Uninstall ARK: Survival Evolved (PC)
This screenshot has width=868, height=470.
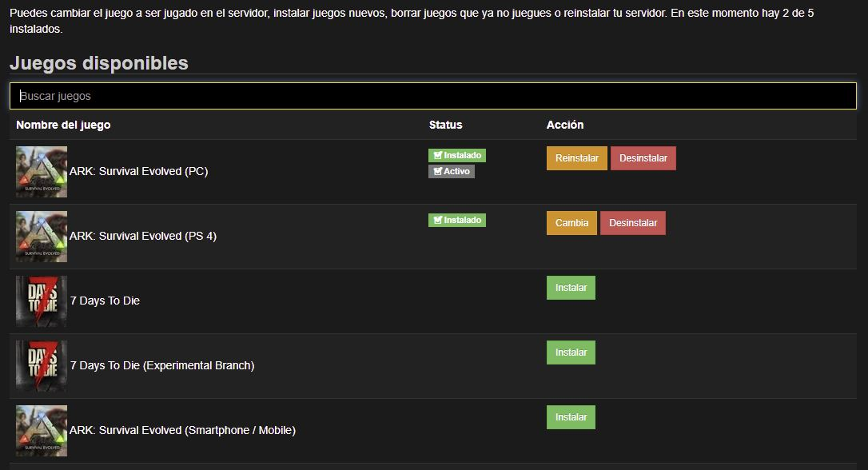tap(643, 158)
